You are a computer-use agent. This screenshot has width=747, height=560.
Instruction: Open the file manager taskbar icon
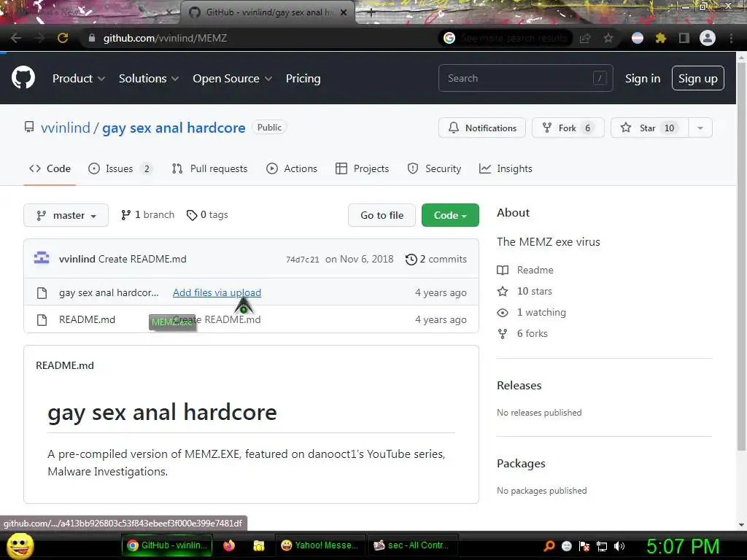259,545
